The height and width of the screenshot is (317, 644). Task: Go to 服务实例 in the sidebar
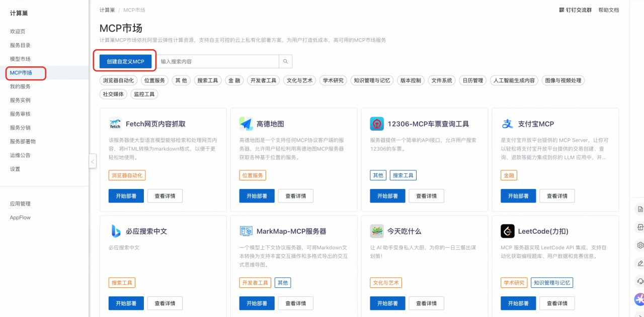[20, 100]
